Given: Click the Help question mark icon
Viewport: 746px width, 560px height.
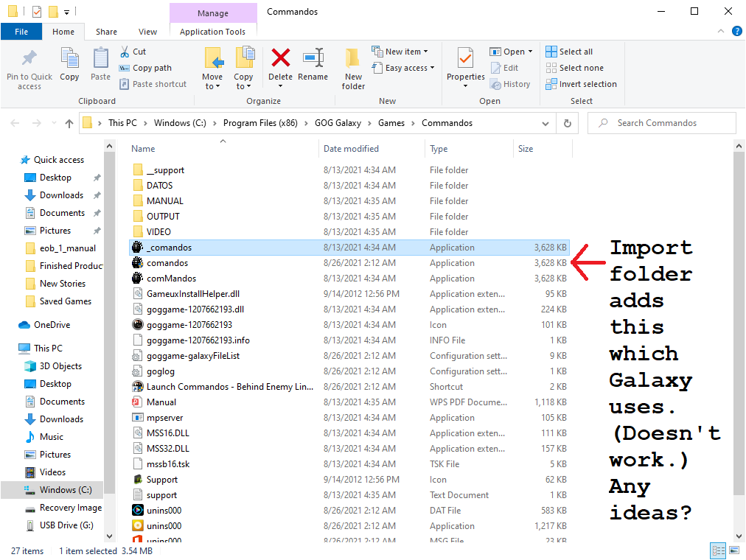Looking at the screenshot, I should click(737, 32).
